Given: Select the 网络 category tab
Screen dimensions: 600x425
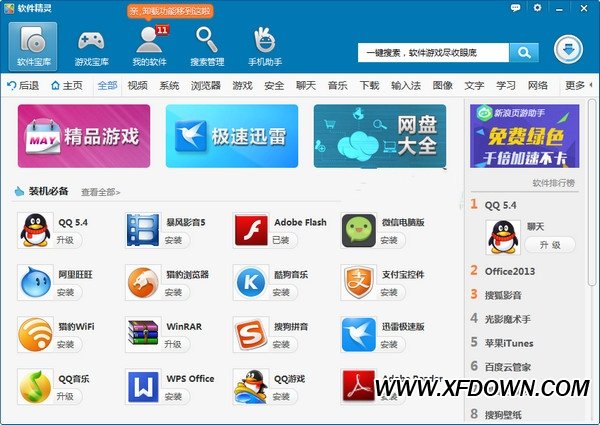Looking at the screenshot, I should coord(538,85).
